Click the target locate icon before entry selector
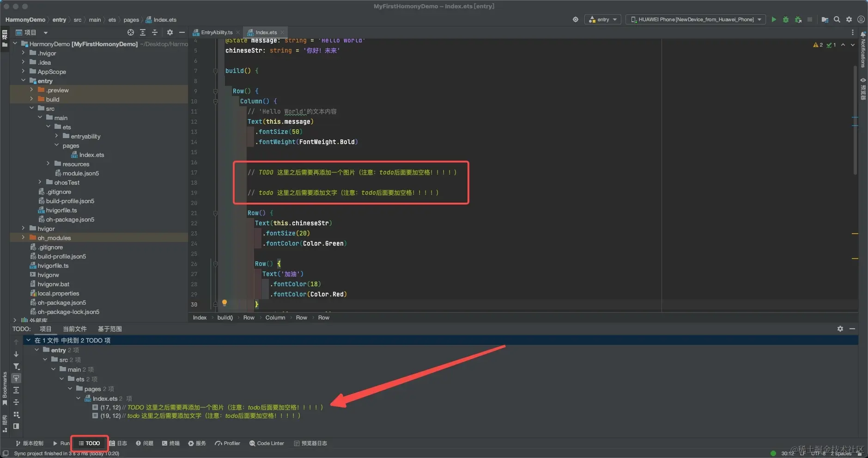This screenshot has width=868, height=458. point(576,19)
